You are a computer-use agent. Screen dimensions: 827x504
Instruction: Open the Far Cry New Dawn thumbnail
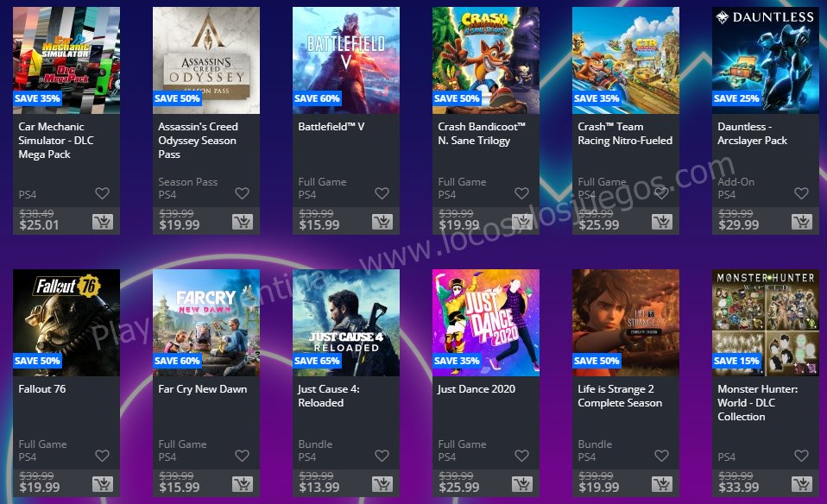tap(206, 323)
